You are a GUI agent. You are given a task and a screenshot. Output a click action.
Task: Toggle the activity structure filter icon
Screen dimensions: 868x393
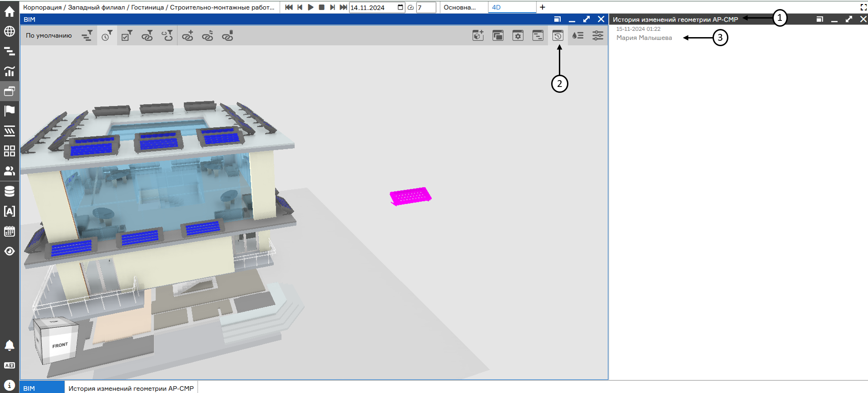click(x=87, y=36)
